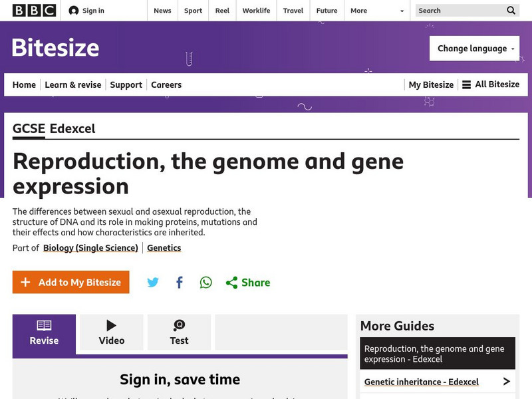The image size is (532, 399).
Task: Share the page via WhatsApp
Action: point(205,282)
